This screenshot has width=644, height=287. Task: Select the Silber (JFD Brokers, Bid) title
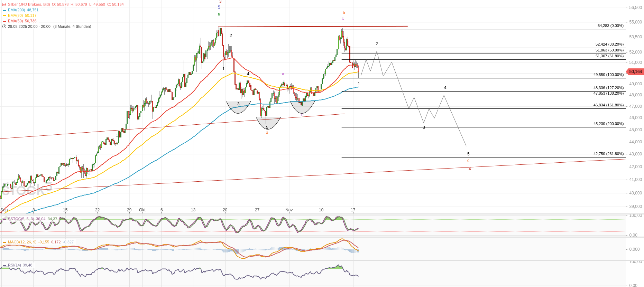pos(29,4)
